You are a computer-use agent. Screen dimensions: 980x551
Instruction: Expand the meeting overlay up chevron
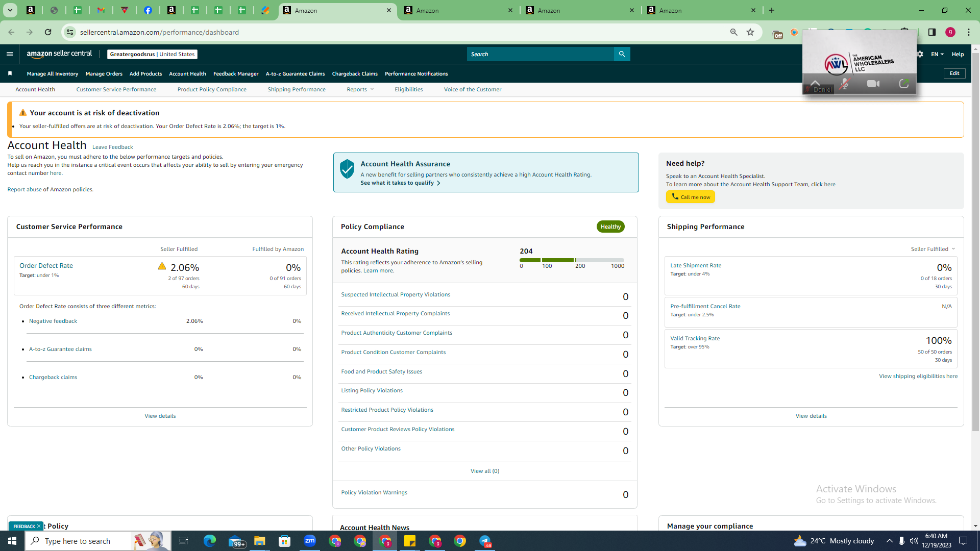815,83
